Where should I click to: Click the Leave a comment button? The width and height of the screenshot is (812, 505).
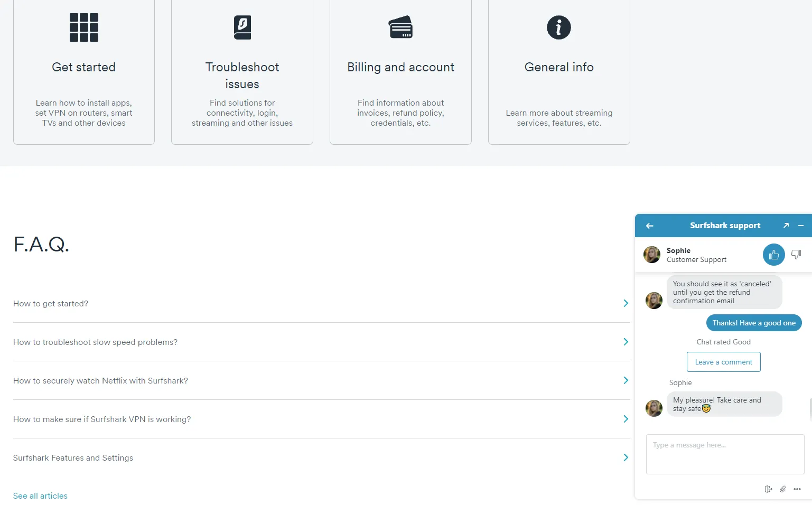point(724,362)
